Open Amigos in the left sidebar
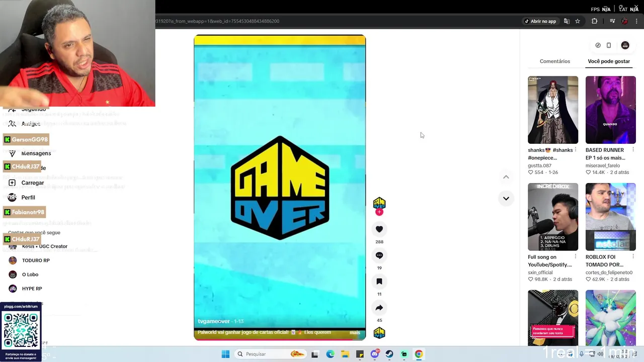Viewport: 644px width, 362px height. coord(31,124)
